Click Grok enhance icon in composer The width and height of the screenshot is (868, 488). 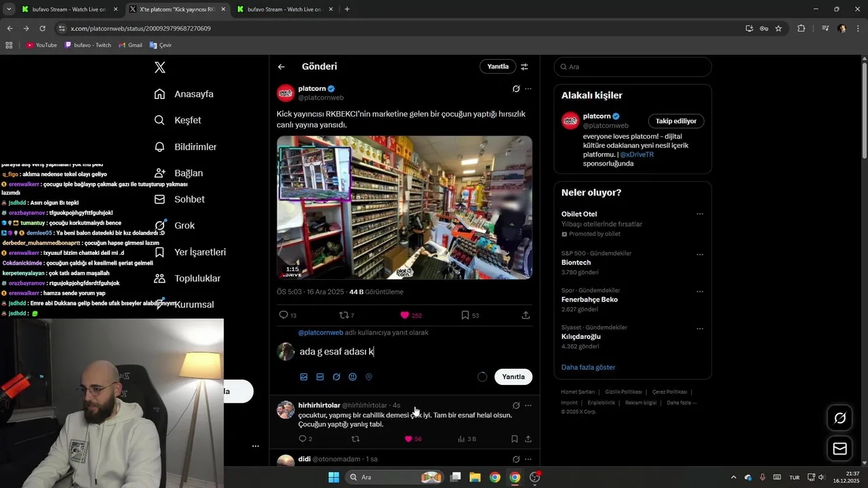tap(336, 377)
